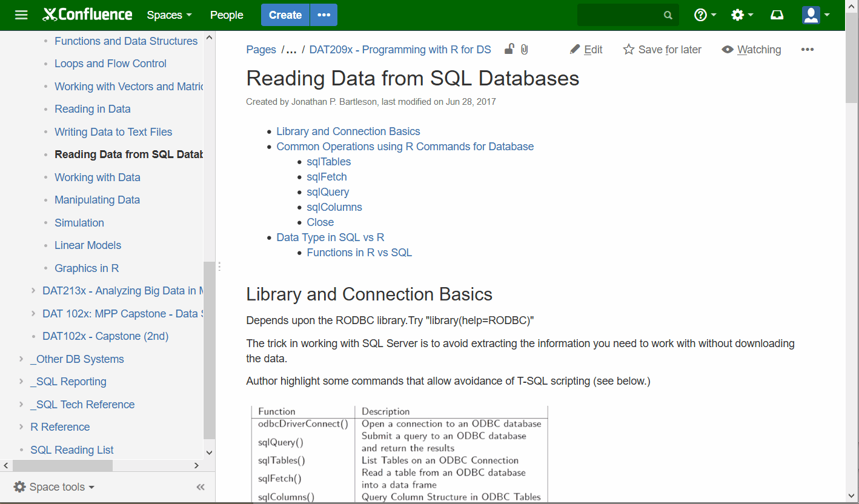Open the settings gear menu
The image size is (859, 504).
click(x=741, y=15)
